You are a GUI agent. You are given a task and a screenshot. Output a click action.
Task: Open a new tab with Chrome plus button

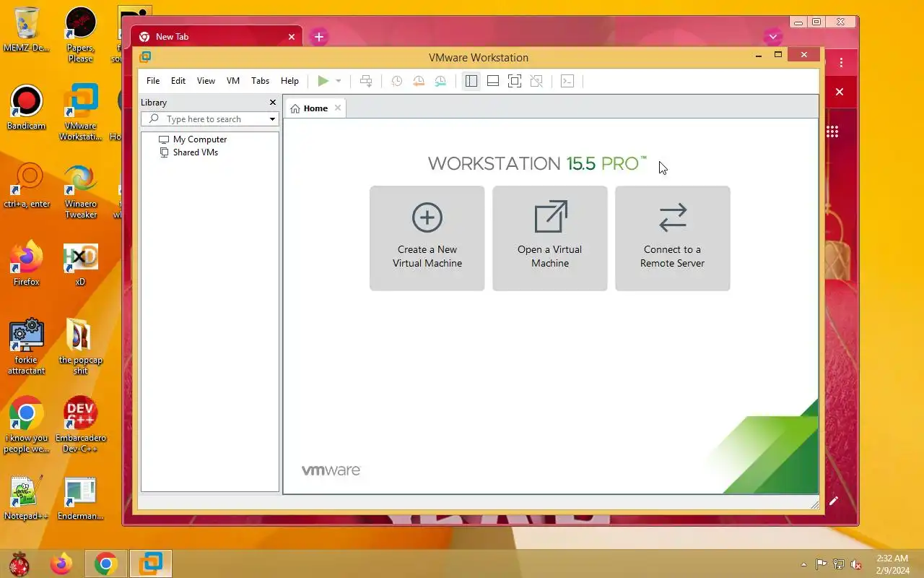coord(319,37)
